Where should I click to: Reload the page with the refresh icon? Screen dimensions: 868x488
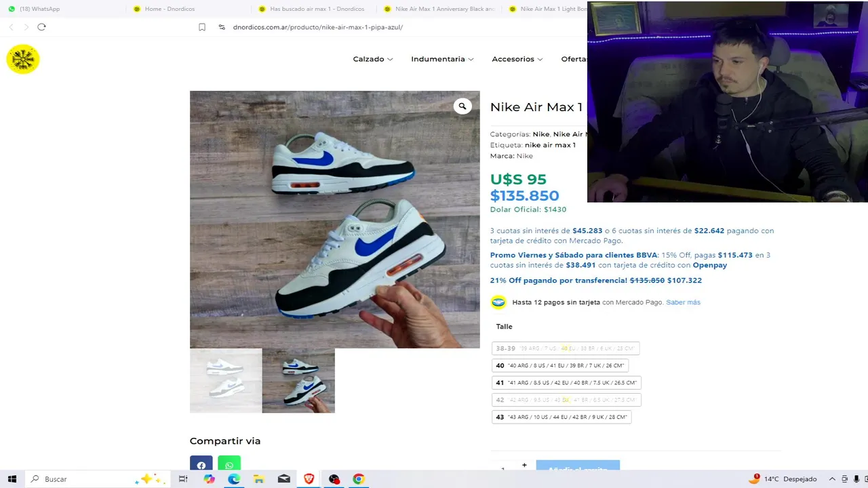tap(41, 27)
